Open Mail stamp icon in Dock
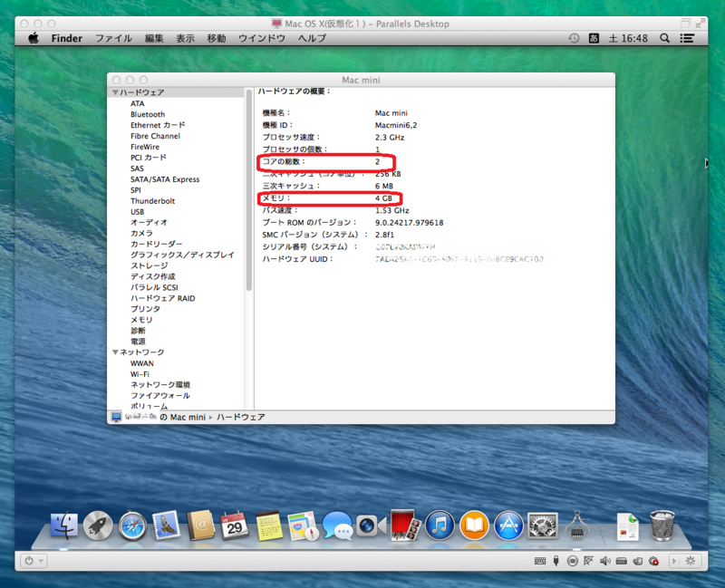The width and height of the screenshot is (725, 588). (166, 525)
